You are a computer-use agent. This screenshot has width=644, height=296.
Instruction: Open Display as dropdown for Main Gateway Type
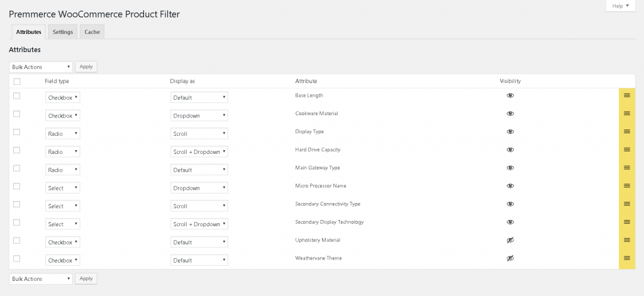coord(199,170)
